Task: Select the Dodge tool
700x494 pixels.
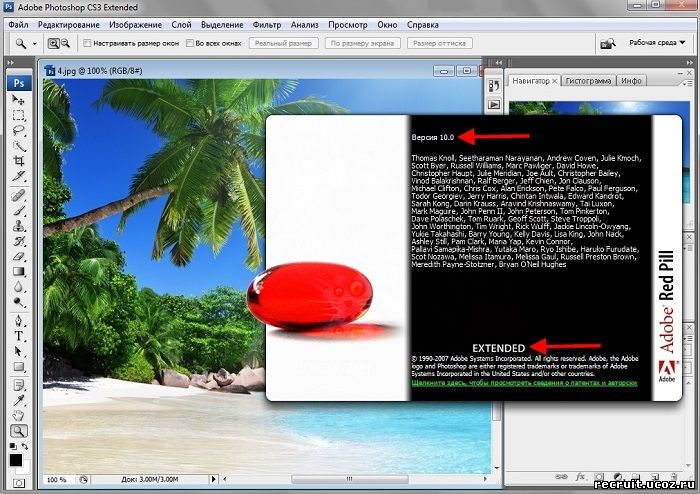Action: pos(18,302)
